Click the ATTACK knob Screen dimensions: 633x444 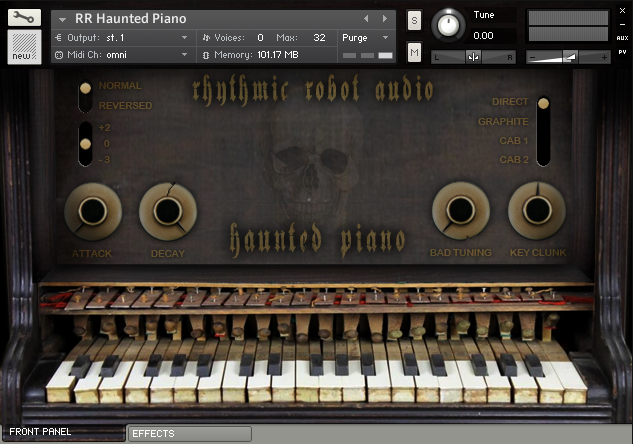[93, 211]
